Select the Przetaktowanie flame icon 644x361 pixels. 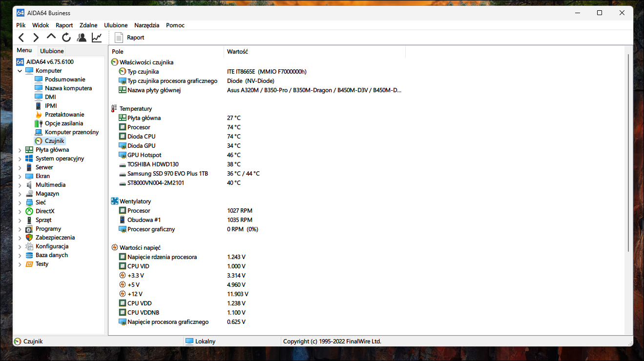[x=39, y=115]
